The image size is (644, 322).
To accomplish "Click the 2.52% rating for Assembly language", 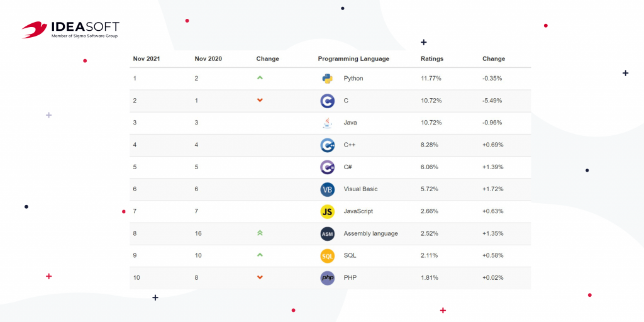I will (x=429, y=234).
